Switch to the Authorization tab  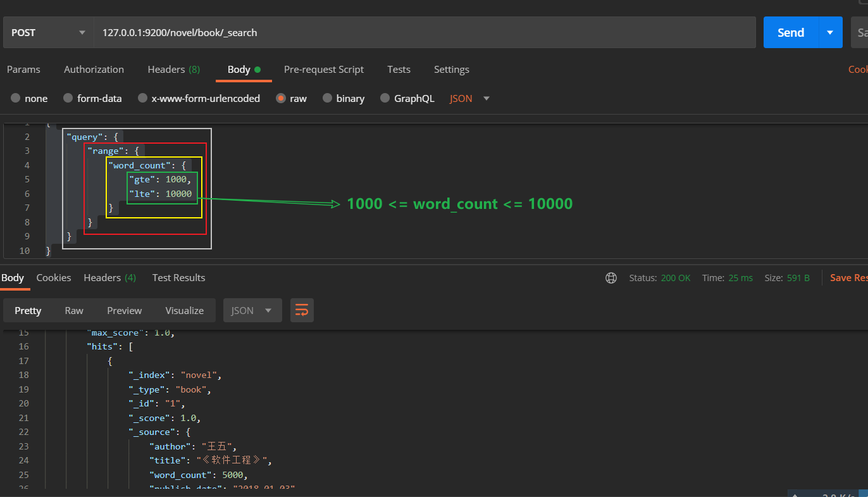click(94, 70)
